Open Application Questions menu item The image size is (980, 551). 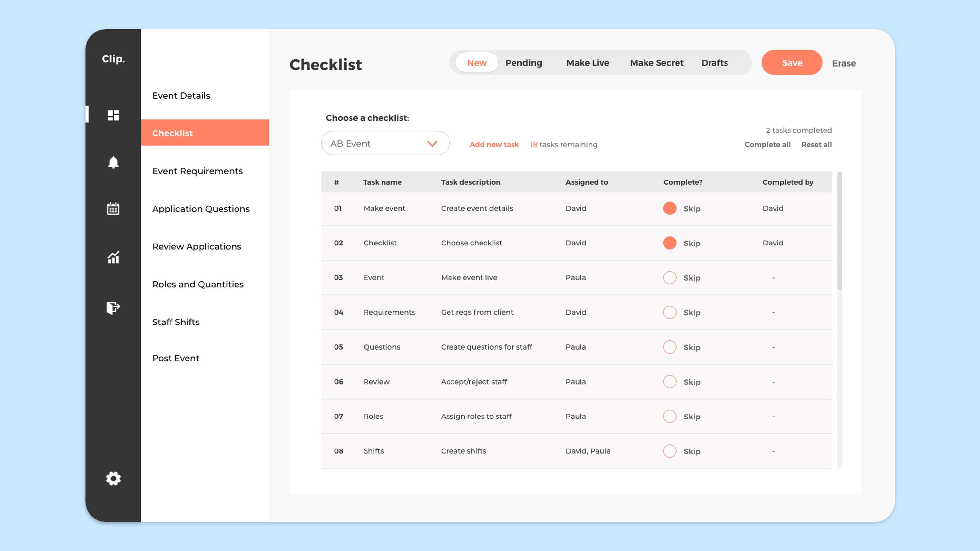click(201, 209)
